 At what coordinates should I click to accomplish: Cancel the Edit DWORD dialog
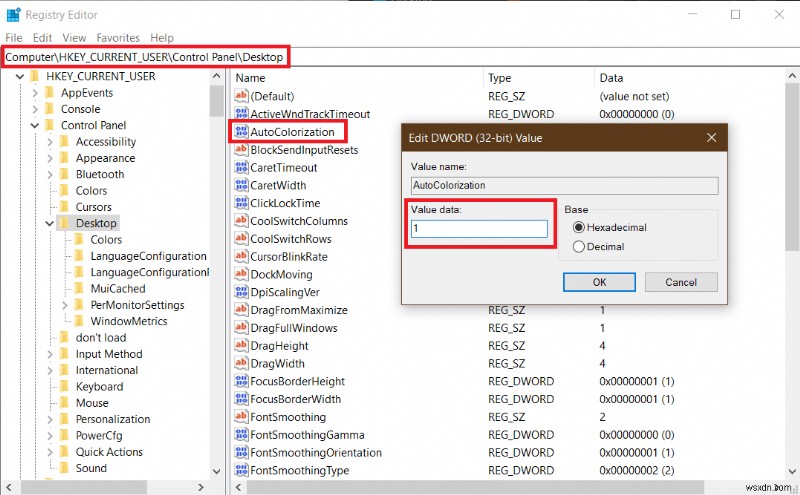[681, 282]
